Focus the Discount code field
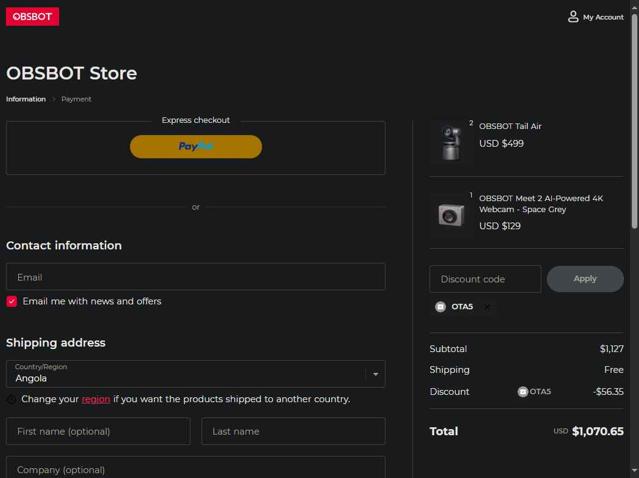Viewport: 639px width, 478px height. 485,279
